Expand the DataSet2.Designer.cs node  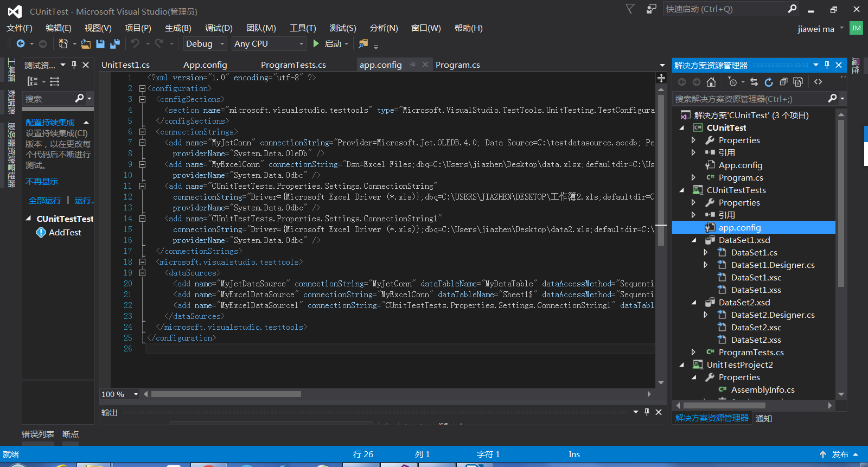tap(705, 315)
